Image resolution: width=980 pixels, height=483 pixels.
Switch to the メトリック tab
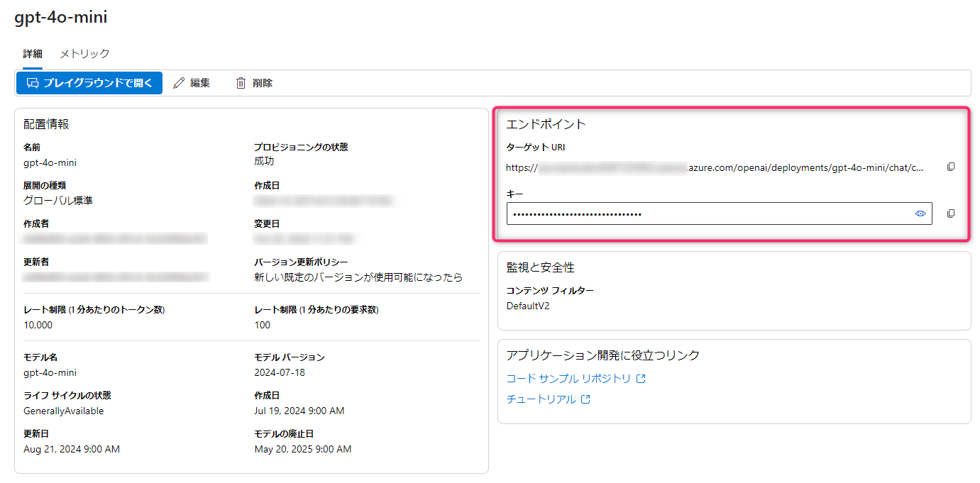84,54
